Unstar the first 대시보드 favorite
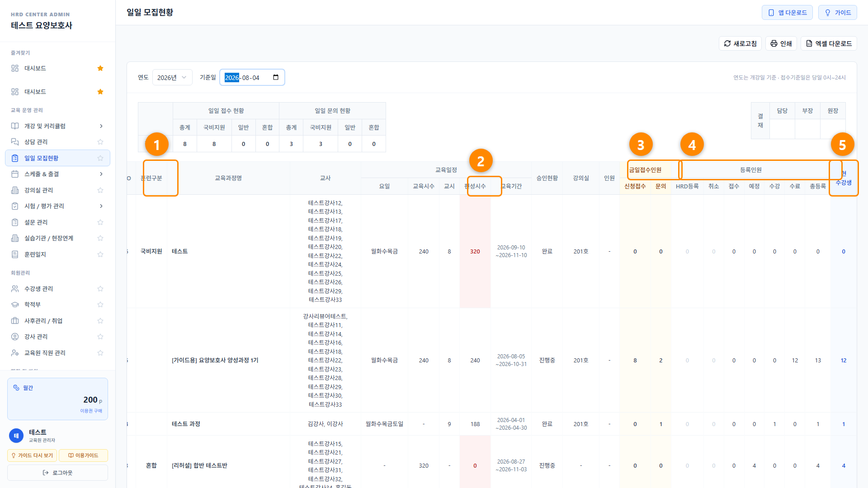This screenshot has height=488, width=868. 100,68
